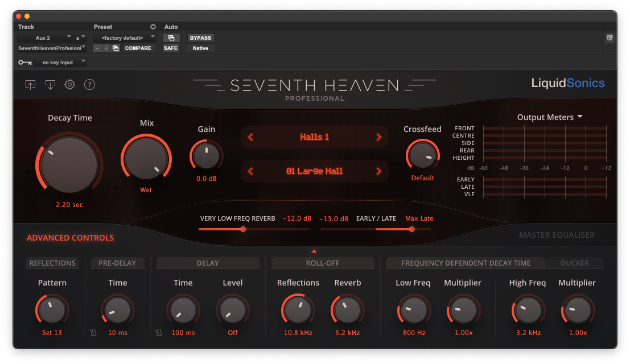
Task: Select next preset after 01 Large Hall
Action: (x=378, y=171)
